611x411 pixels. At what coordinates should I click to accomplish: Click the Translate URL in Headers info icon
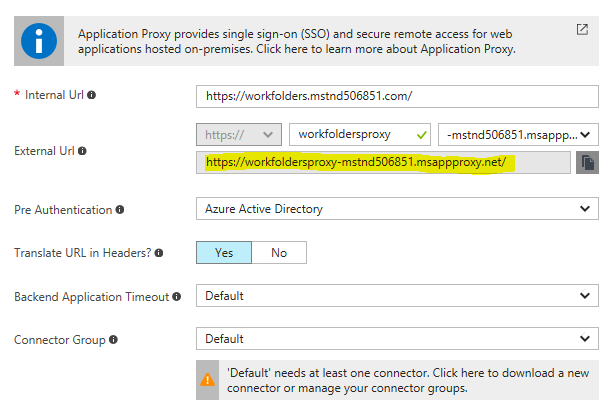(x=159, y=253)
